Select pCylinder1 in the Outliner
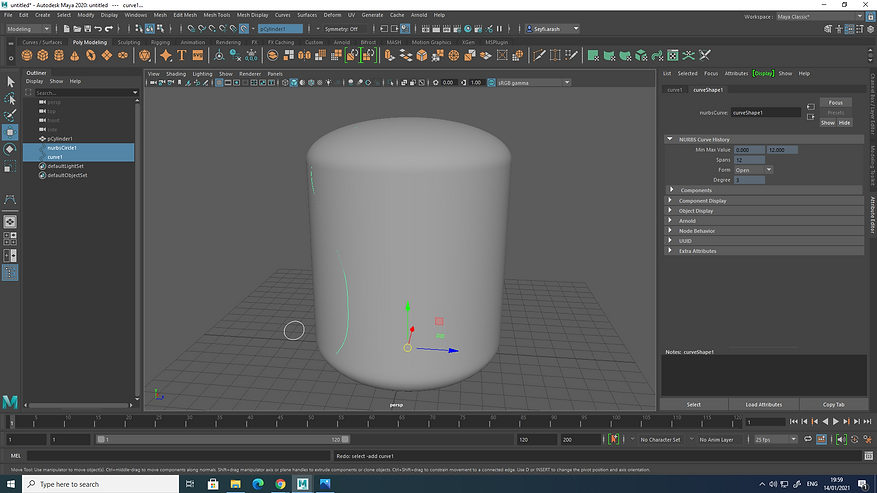This screenshot has width=877, height=493. point(60,139)
